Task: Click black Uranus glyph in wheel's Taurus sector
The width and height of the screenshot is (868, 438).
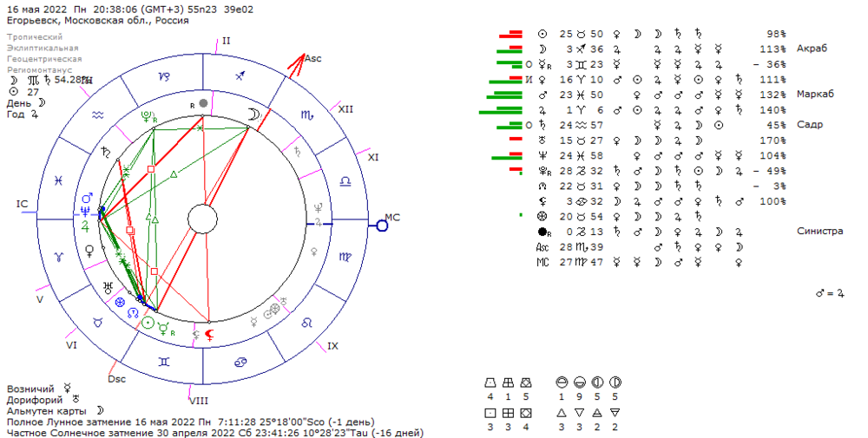Action: tap(108, 287)
